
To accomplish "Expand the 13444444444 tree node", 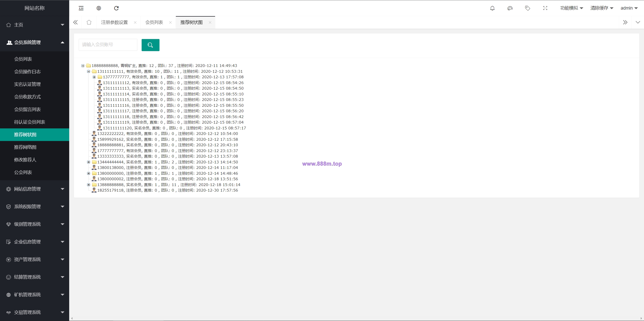I will tap(89, 162).
